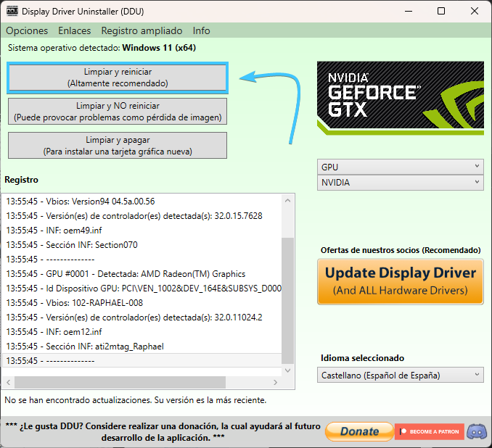
Task: Select log row Vbios: 102-RAPHAEL-008
Action: 142,302
